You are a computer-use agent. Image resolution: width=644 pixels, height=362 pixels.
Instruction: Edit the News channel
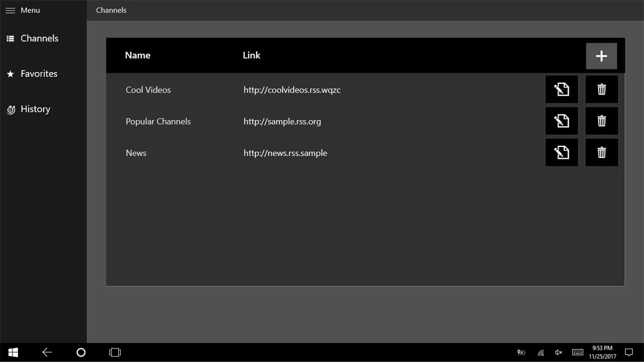click(562, 152)
